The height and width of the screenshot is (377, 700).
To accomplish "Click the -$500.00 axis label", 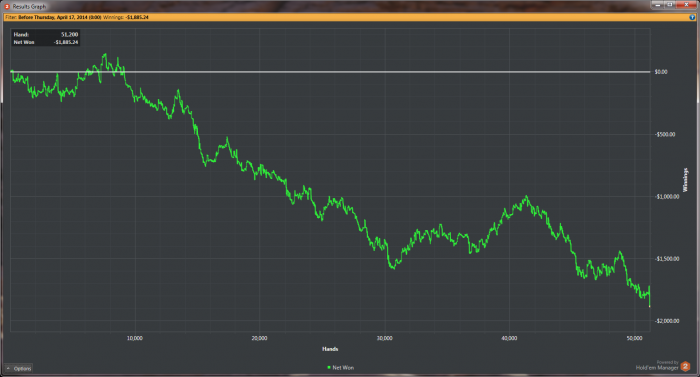I will (x=665, y=134).
